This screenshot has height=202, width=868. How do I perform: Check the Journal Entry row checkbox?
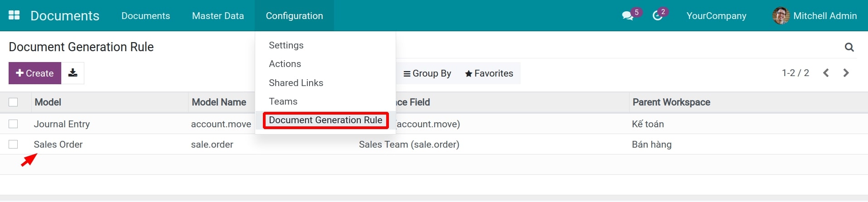pos(13,124)
